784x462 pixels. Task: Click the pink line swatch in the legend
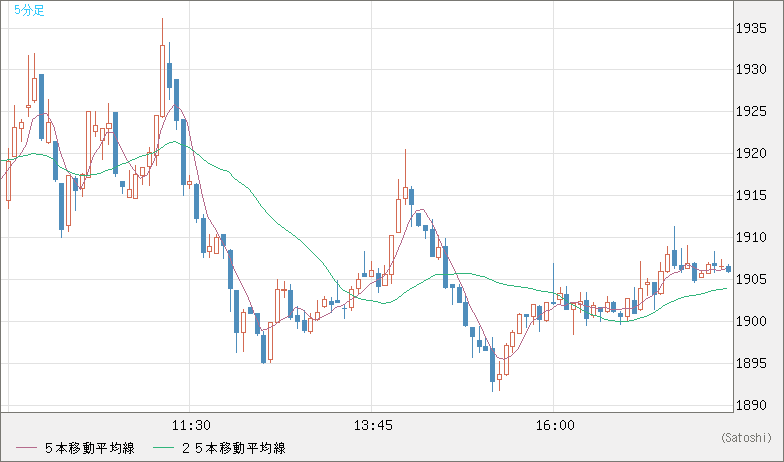(26, 448)
